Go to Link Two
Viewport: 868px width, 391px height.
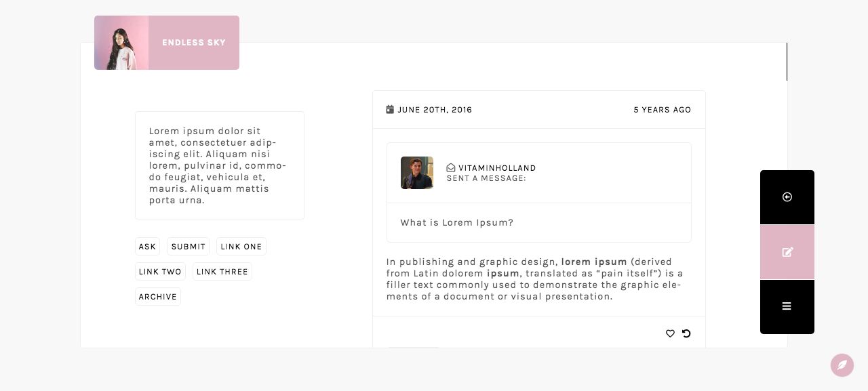coord(160,272)
